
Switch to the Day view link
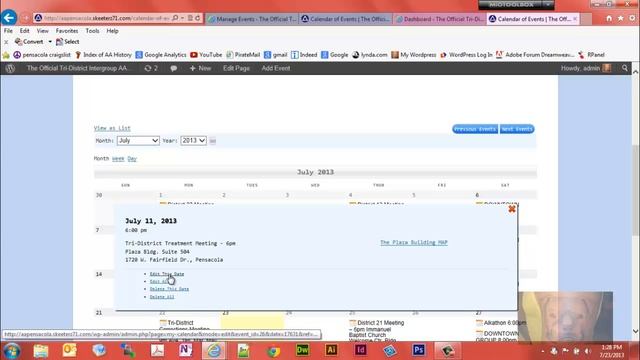pos(132,159)
